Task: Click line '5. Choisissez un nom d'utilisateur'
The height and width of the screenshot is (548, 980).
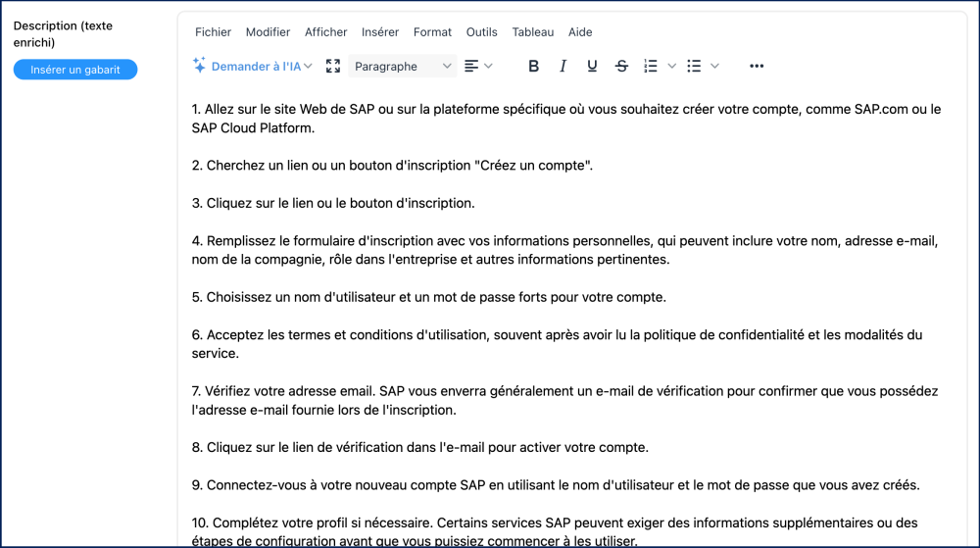Action: click(429, 297)
